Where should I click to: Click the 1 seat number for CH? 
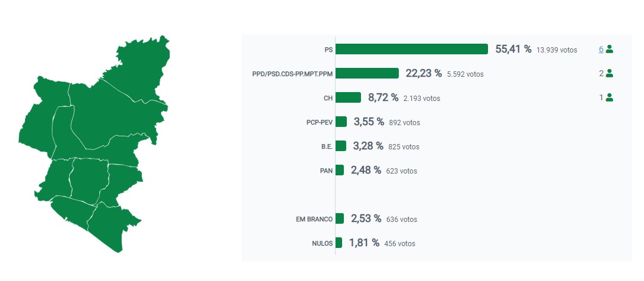click(x=601, y=97)
